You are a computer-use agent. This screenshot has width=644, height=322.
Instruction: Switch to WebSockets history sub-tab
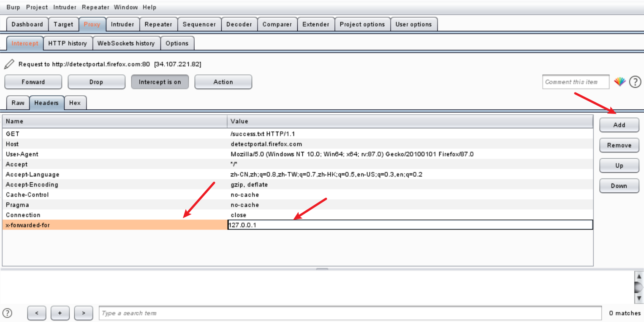click(126, 43)
